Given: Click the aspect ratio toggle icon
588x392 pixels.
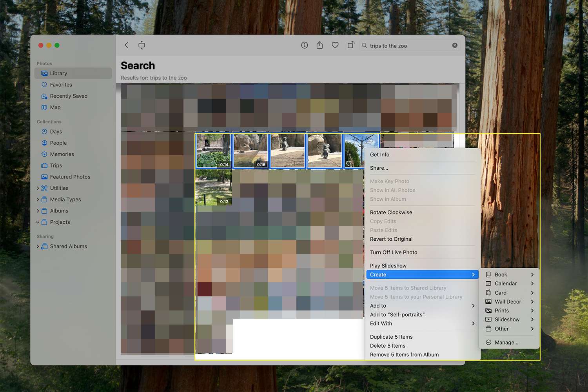Looking at the screenshot, I should click(142, 45).
